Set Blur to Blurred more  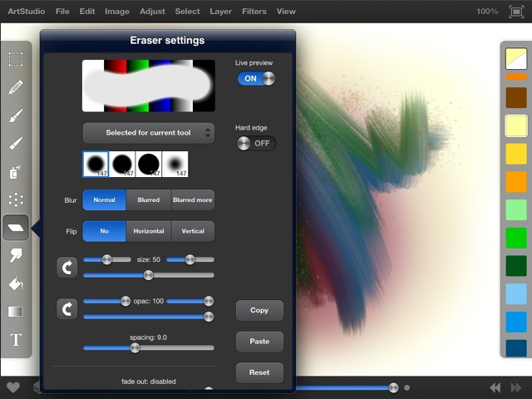[x=192, y=199]
